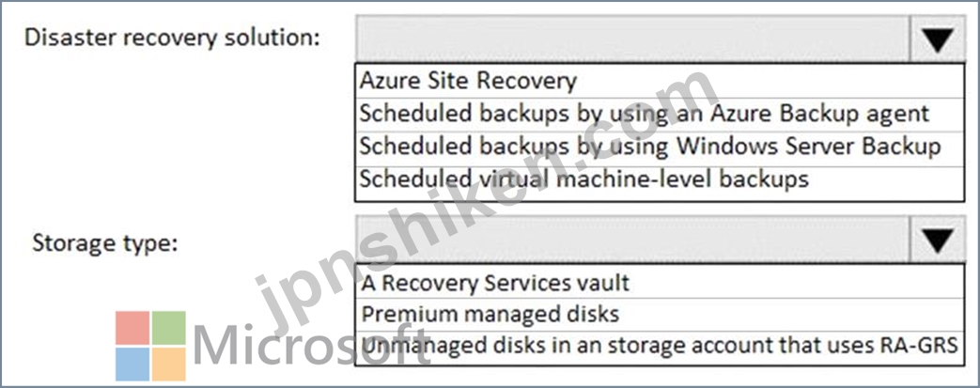
Task: Select Premium managed disks option
Action: point(660,315)
